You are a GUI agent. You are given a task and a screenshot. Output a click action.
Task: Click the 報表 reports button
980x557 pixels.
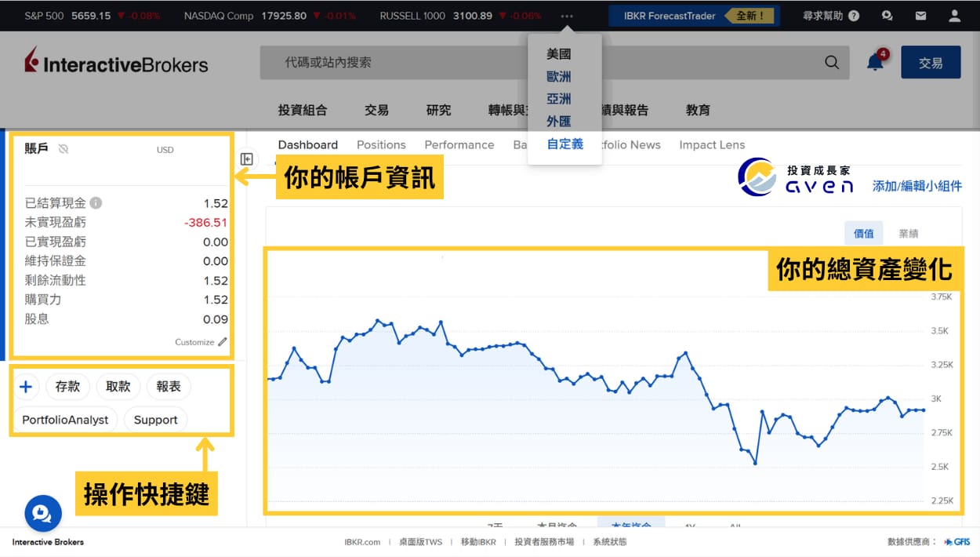click(x=169, y=386)
